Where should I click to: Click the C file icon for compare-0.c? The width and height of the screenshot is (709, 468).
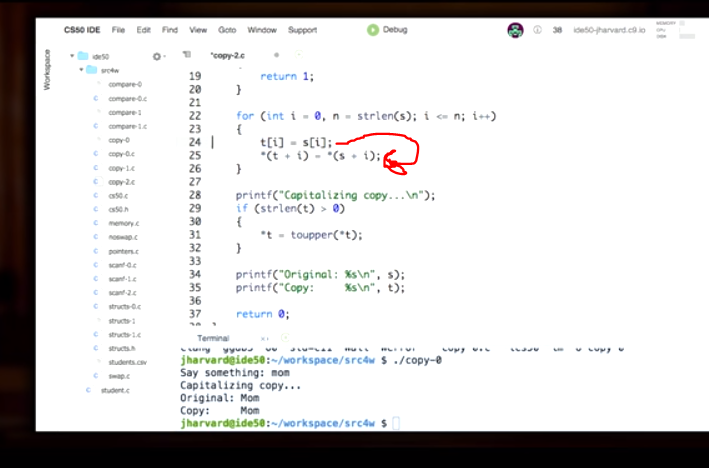pyautogui.click(x=96, y=98)
